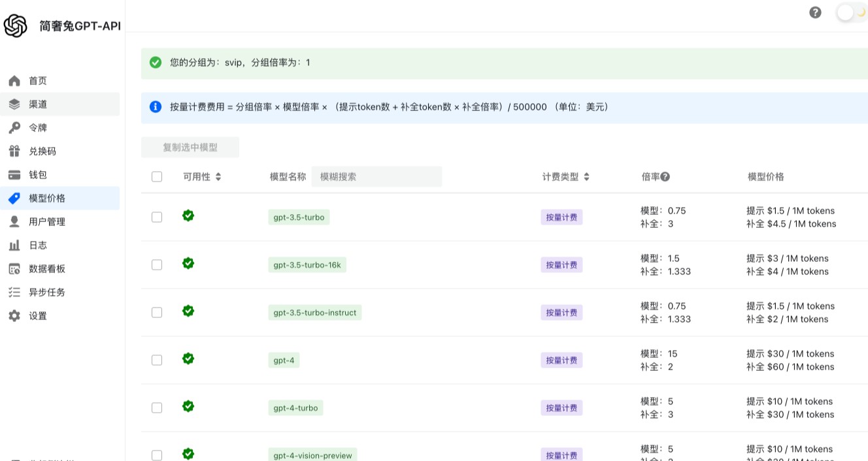Viewport: 868px width, 461px height.
Task: Check the gpt-4 row checkbox
Action: click(x=157, y=360)
